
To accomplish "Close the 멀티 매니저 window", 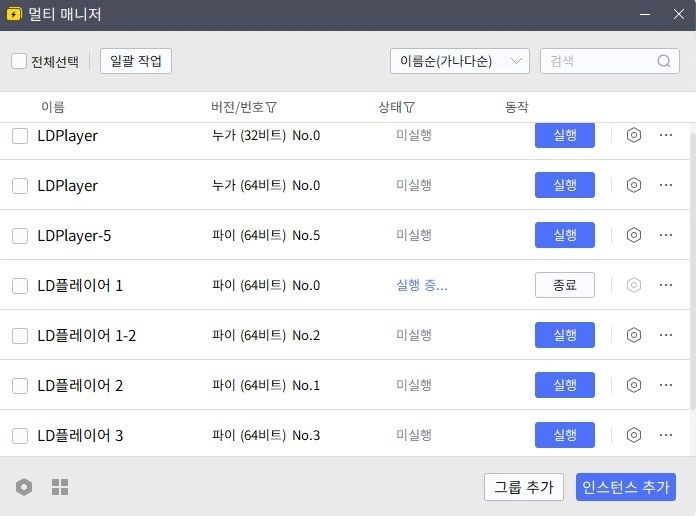I will [679, 14].
